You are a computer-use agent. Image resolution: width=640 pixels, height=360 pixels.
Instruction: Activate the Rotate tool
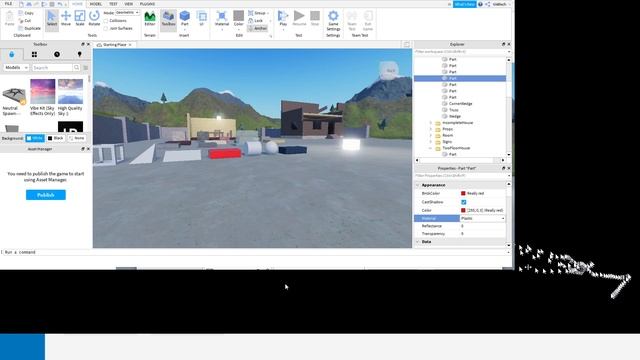coord(94,18)
